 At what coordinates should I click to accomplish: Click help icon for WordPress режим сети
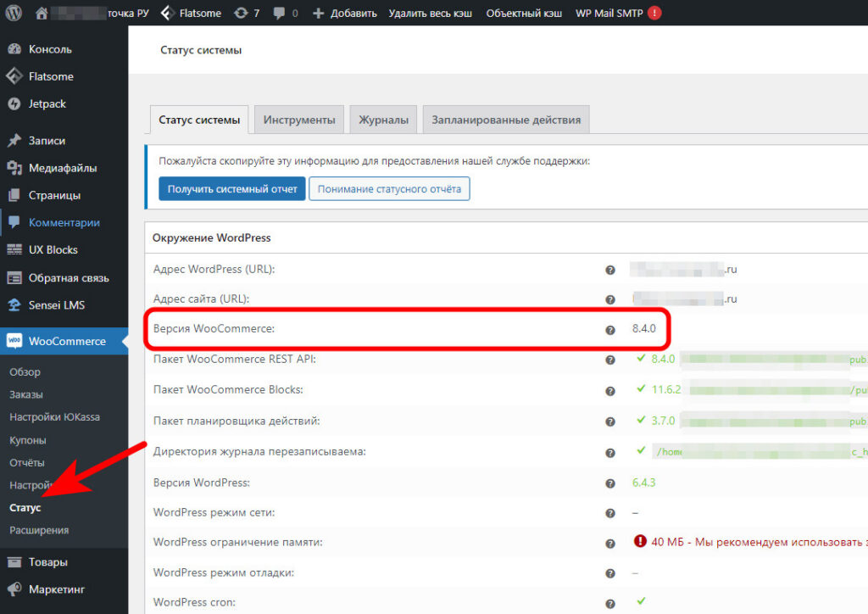(610, 513)
